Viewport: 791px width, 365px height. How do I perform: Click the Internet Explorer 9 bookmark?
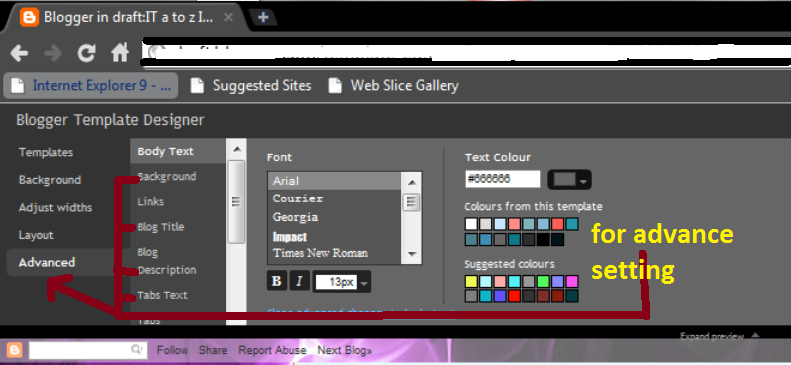pyautogui.click(x=91, y=86)
